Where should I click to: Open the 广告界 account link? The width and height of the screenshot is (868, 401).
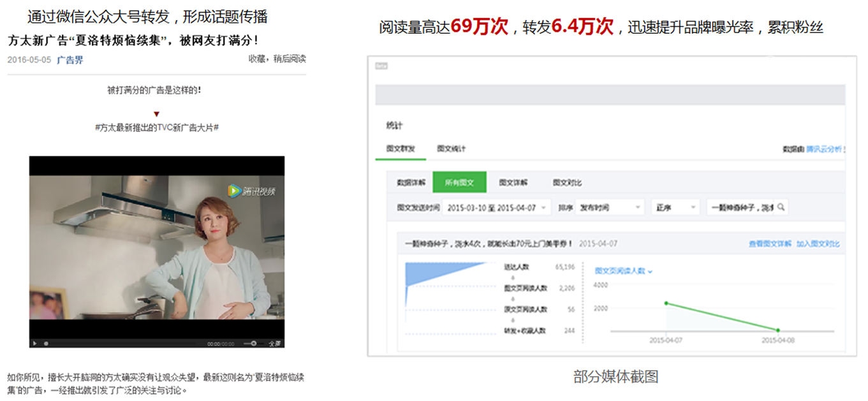coord(70,60)
